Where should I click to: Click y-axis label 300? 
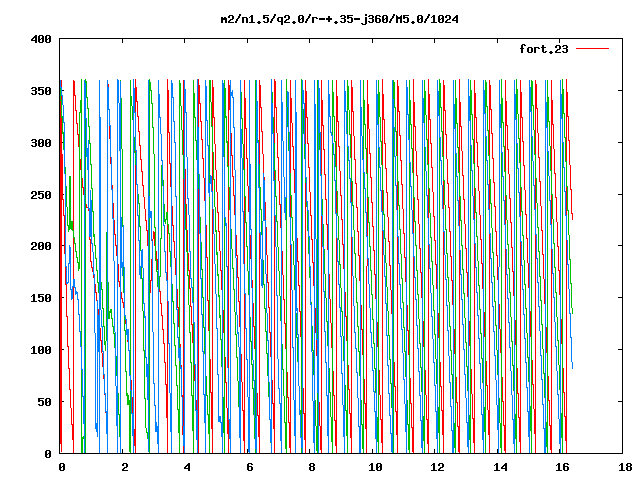(41, 143)
